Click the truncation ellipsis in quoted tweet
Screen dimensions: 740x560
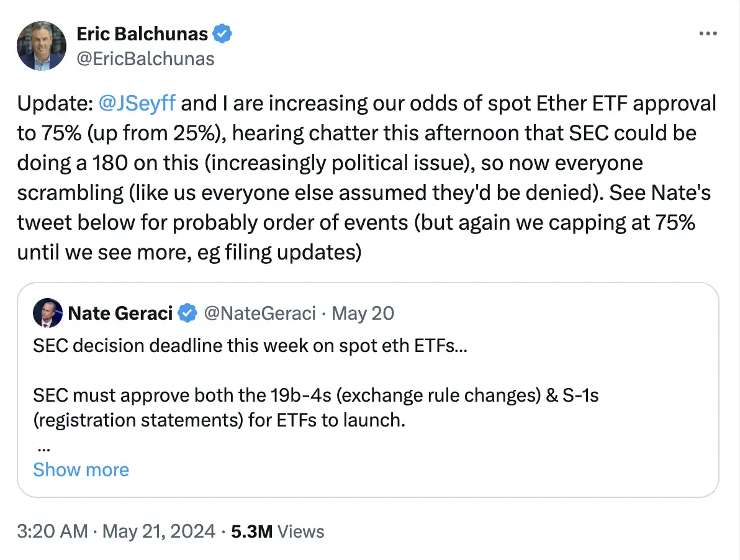click(43, 447)
